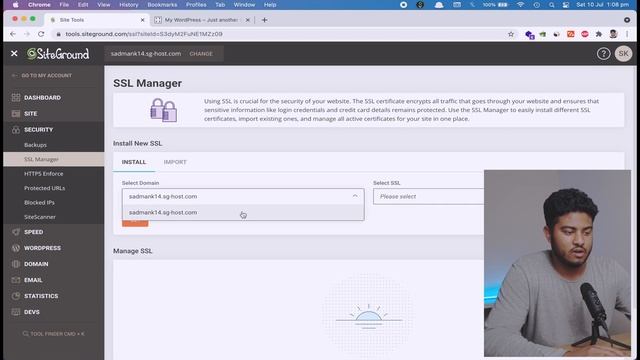Open the Select SSL dropdown
The image size is (640, 360).
428,196
